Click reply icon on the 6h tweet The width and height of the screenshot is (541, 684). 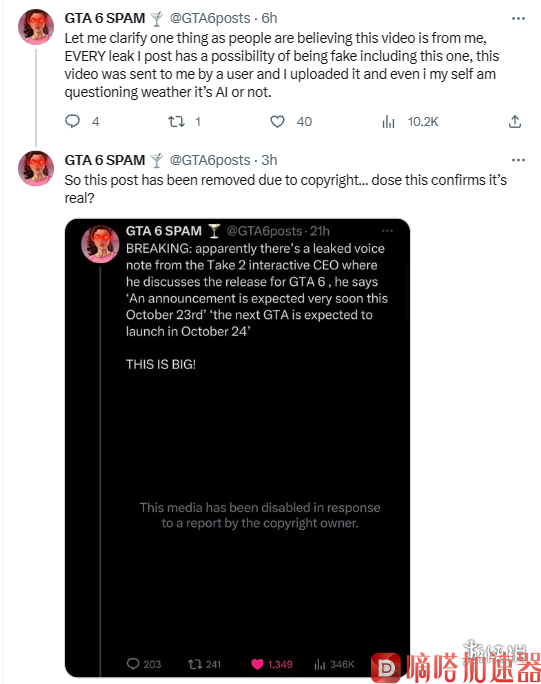[72, 121]
